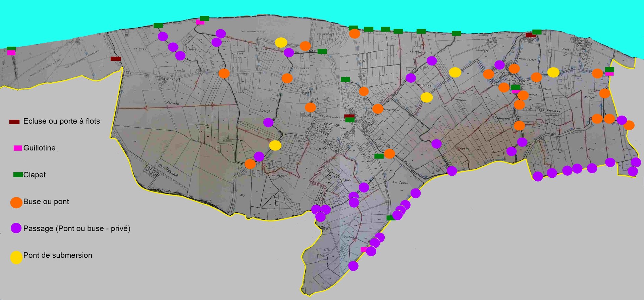Screen dimensions: 644x300
Task: Click the 'Ecluse ou porte à flots' legend text
Action: tap(62, 121)
